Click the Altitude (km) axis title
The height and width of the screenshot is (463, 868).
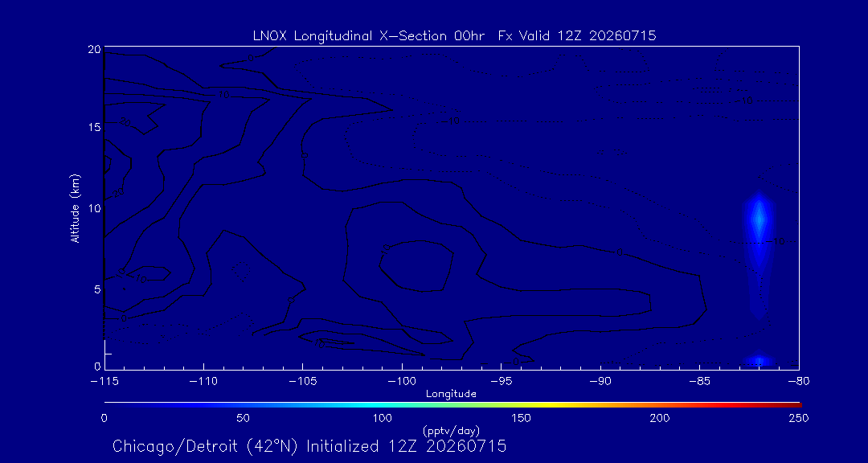tap(75, 209)
